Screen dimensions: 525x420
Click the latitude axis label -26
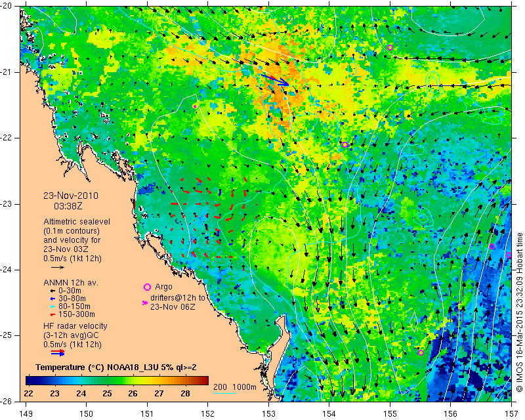(7, 401)
